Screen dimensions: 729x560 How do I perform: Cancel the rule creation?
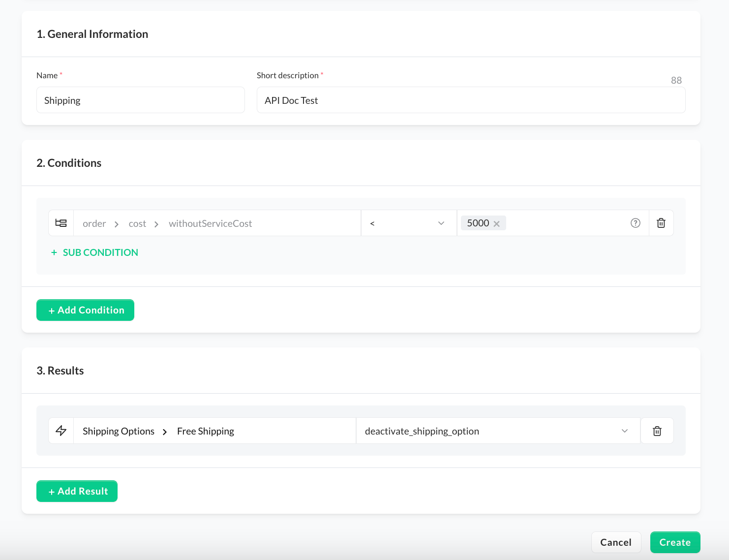coord(615,542)
